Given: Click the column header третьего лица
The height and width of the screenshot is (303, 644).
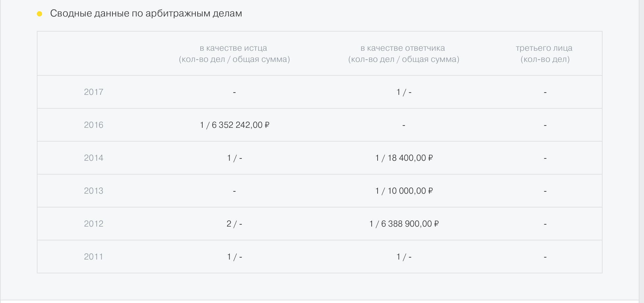Looking at the screenshot, I should click(545, 53).
